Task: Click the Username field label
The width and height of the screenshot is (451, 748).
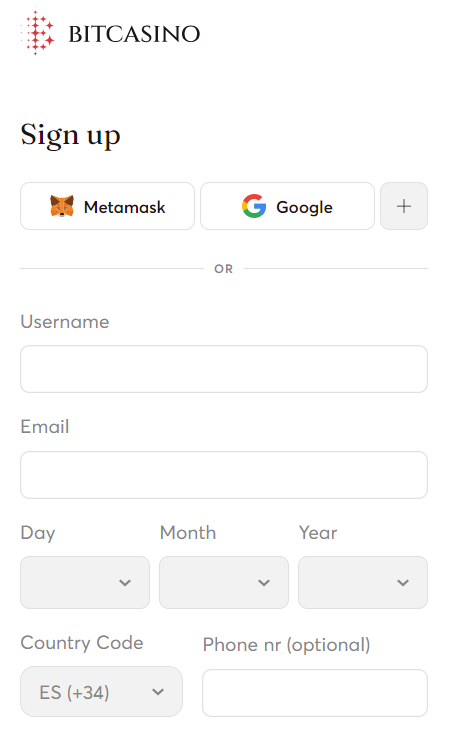Action: pos(65,322)
